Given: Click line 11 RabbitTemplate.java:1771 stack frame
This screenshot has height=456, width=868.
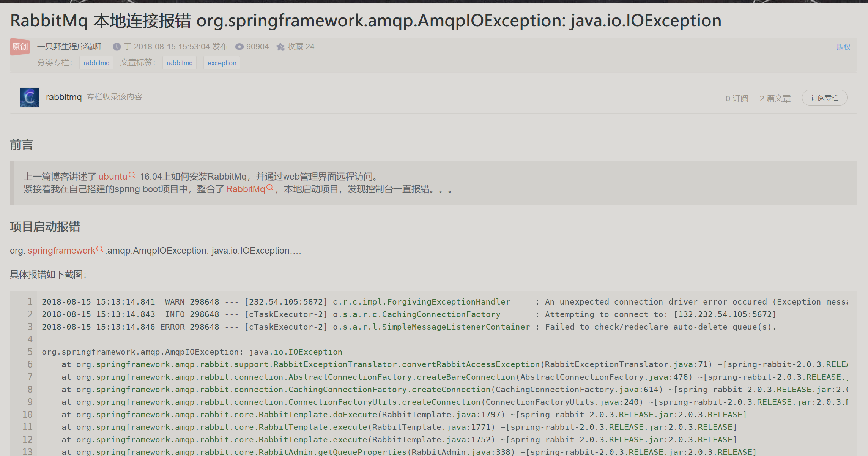Looking at the screenshot, I should [x=399, y=427].
